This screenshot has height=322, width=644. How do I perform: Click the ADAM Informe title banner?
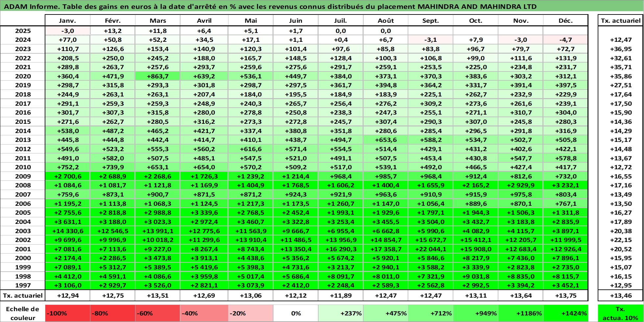tap(322, 6)
